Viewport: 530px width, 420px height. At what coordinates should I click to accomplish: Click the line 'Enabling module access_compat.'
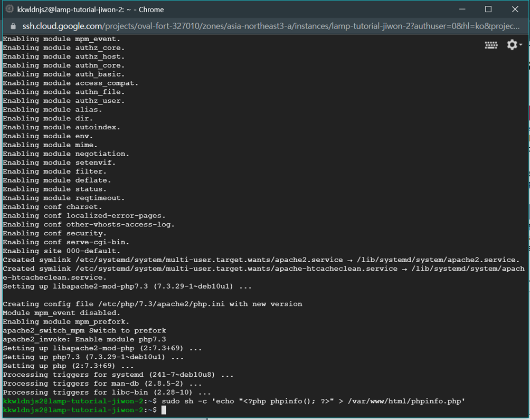coord(70,83)
